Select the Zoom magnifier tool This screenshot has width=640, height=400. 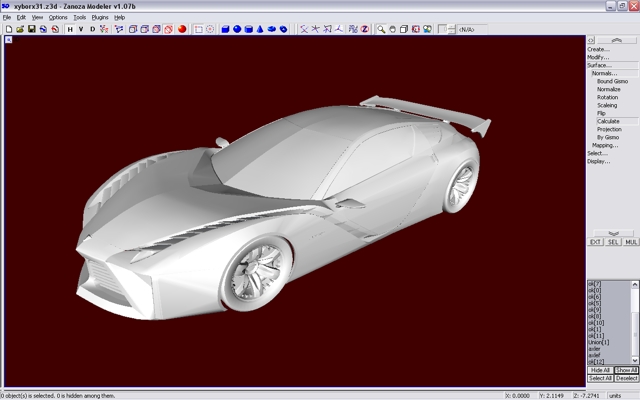click(x=381, y=29)
